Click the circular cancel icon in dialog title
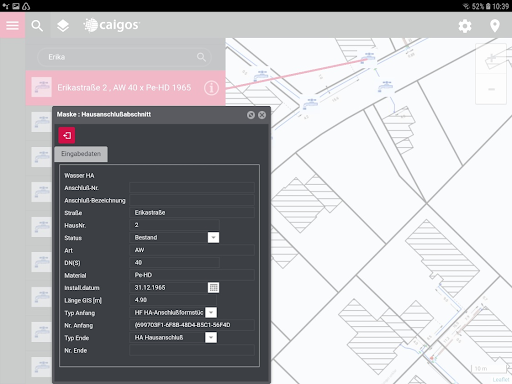The width and height of the screenshot is (512, 384). point(251,115)
